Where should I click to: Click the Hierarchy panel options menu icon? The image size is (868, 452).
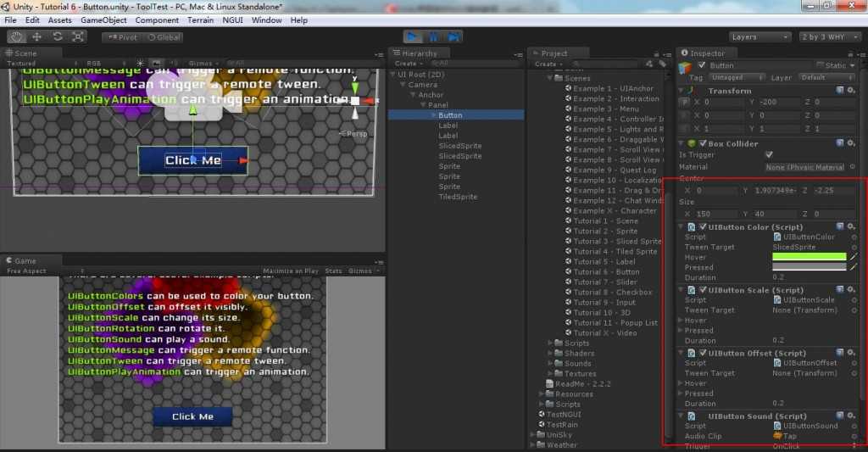[x=518, y=55]
